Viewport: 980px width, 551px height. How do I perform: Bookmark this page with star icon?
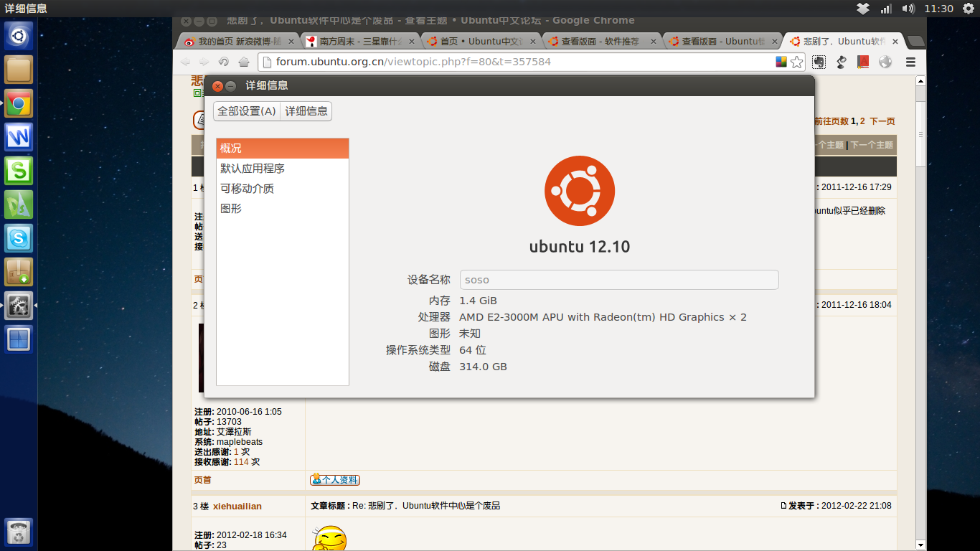796,62
